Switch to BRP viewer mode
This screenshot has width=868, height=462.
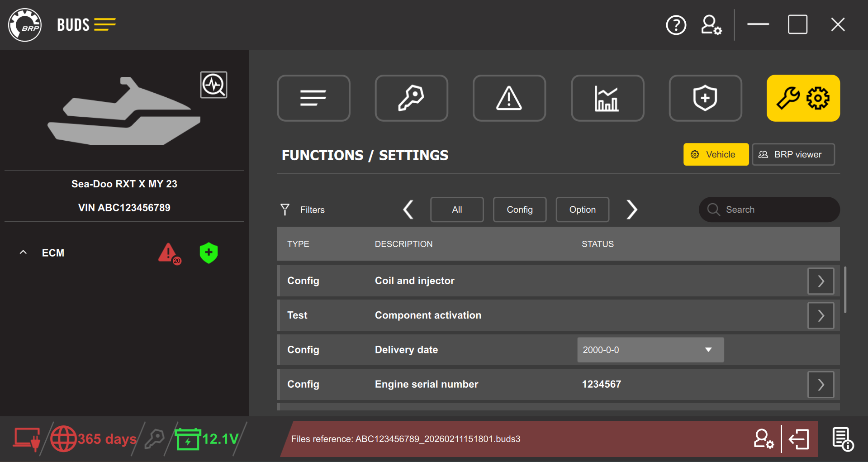point(793,154)
